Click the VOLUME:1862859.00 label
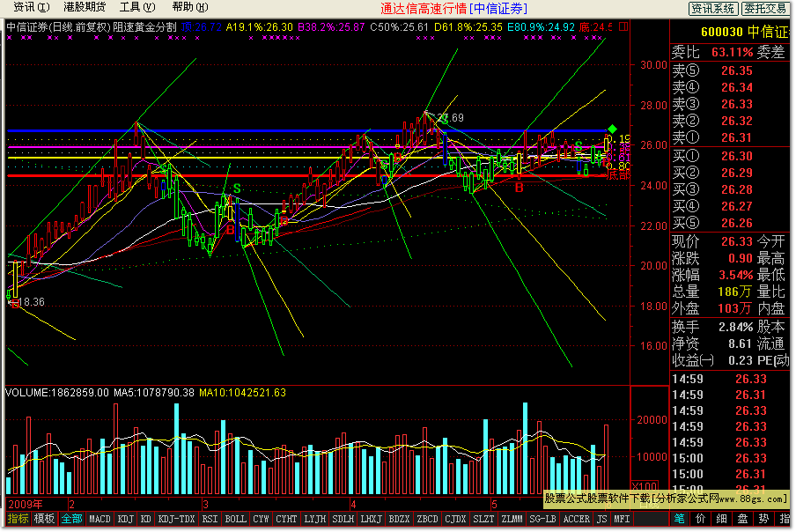 (57, 393)
